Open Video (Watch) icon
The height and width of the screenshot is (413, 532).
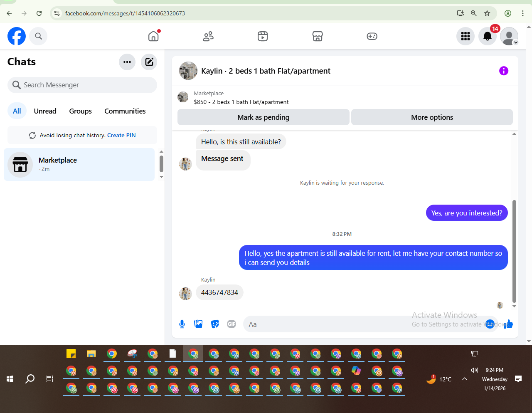click(263, 36)
